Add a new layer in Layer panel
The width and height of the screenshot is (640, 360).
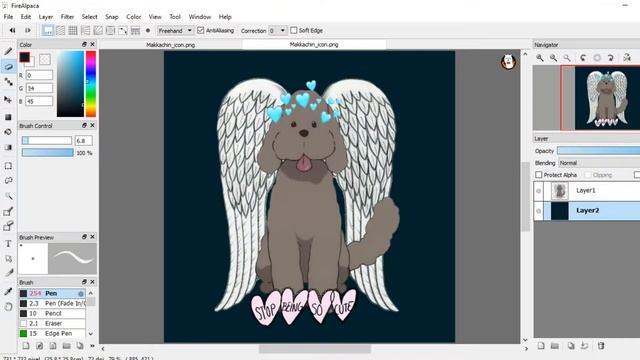(x=541, y=346)
